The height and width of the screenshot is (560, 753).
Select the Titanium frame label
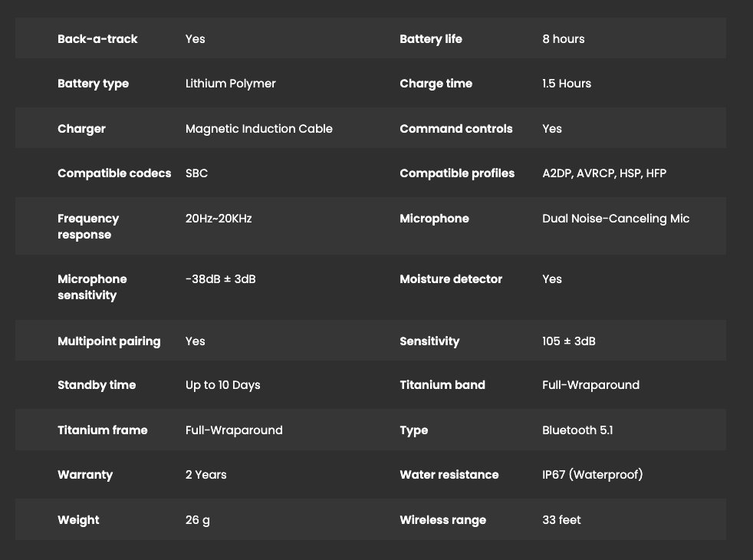pos(102,430)
